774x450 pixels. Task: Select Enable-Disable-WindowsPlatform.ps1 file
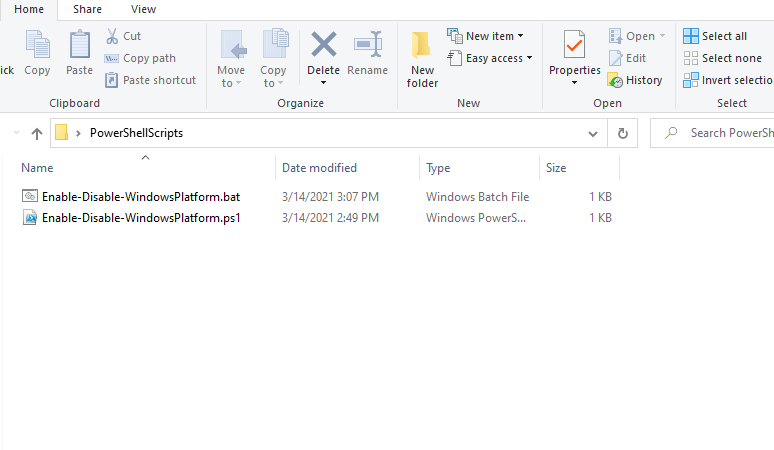tap(141, 218)
